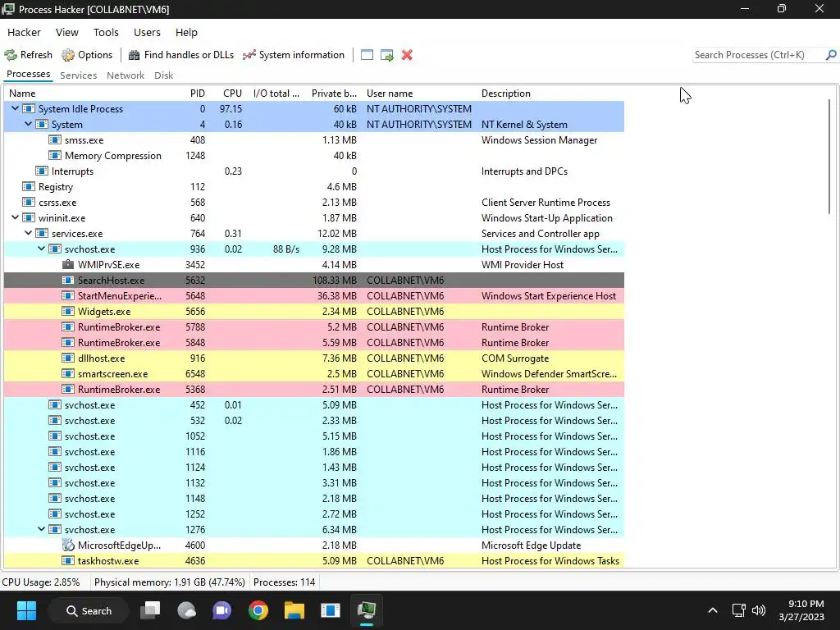Screen dimensions: 840x630
Task: Click CPU Usage status bar entry
Action: coord(41,582)
